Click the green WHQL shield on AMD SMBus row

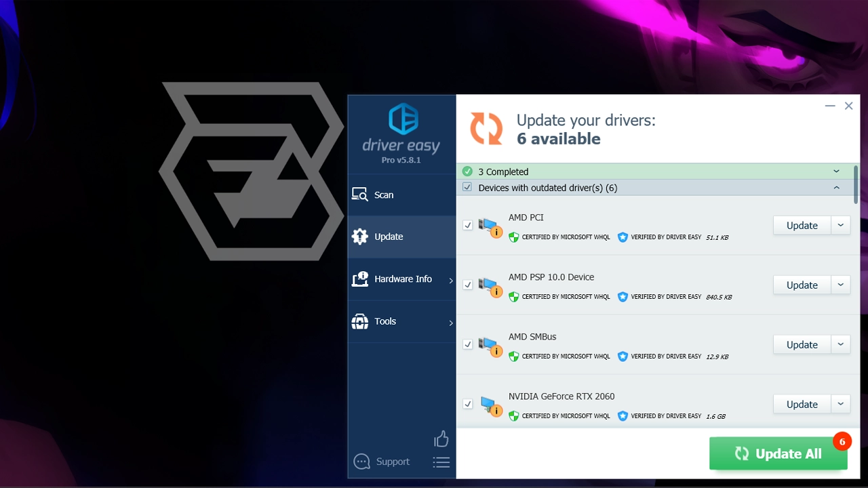[x=514, y=357]
